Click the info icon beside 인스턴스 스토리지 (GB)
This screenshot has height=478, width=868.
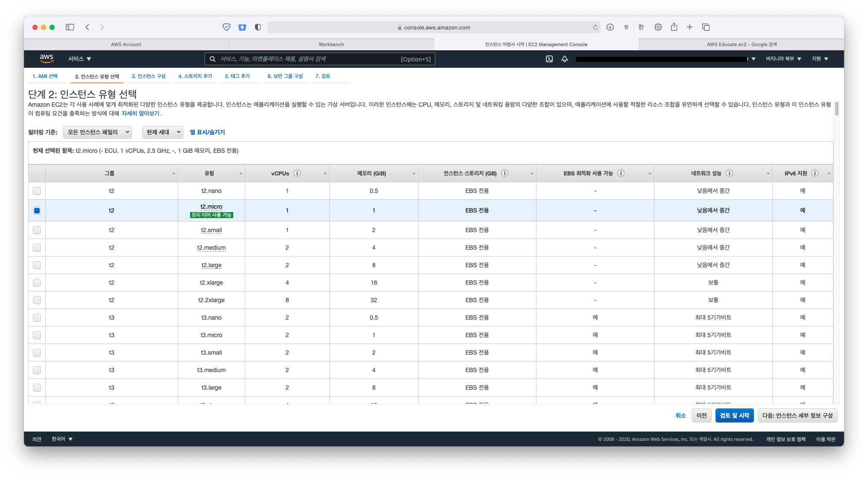pos(504,173)
